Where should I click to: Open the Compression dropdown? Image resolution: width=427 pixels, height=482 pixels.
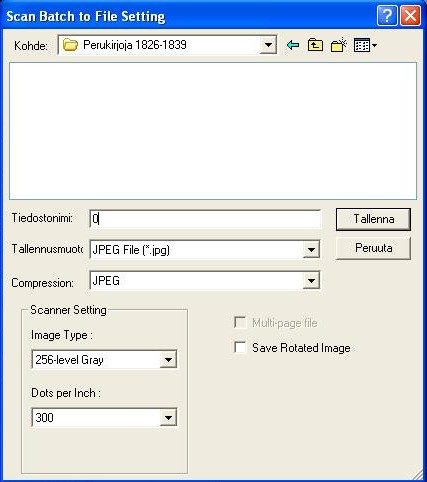click(x=311, y=281)
